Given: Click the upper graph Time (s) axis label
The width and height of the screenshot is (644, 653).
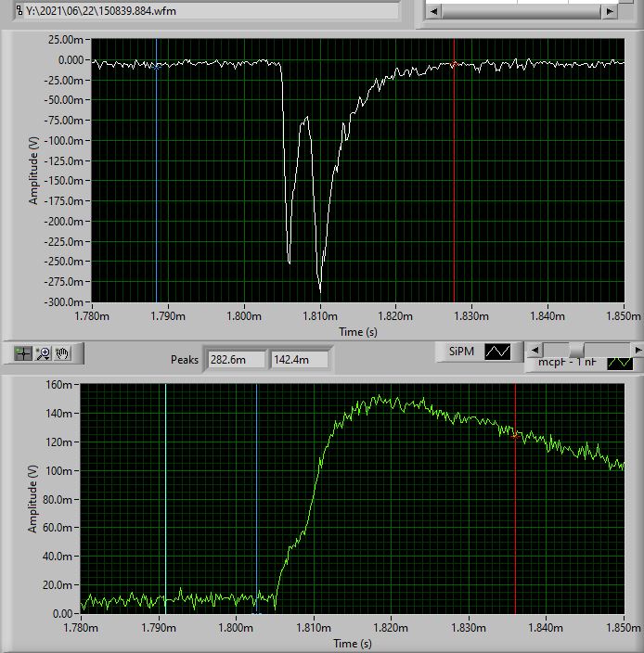Looking at the screenshot, I should click(x=358, y=332).
